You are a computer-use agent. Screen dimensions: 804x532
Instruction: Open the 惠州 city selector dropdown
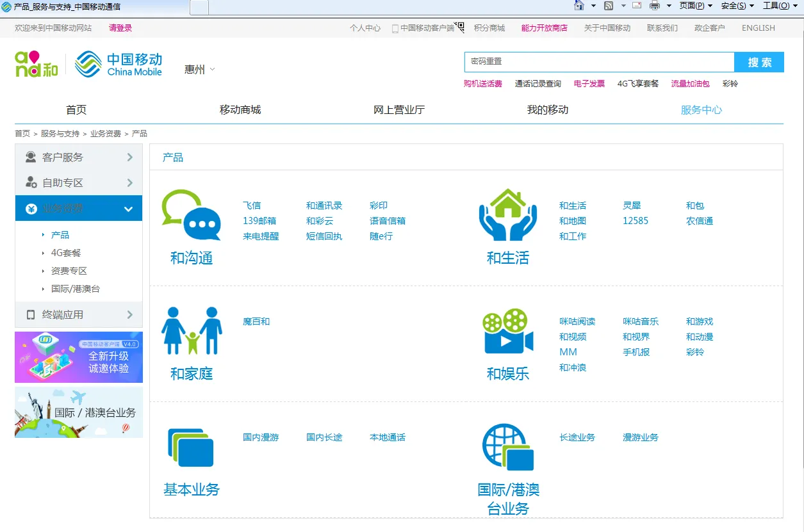coord(199,69)
